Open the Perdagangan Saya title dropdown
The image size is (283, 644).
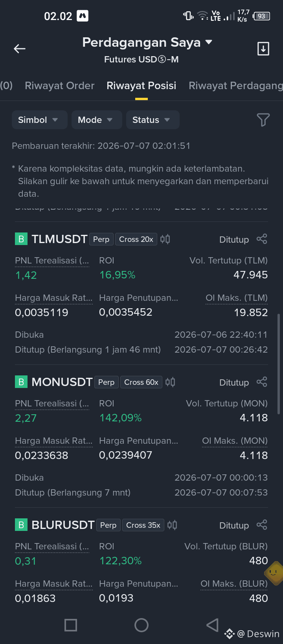click(147, 42)
